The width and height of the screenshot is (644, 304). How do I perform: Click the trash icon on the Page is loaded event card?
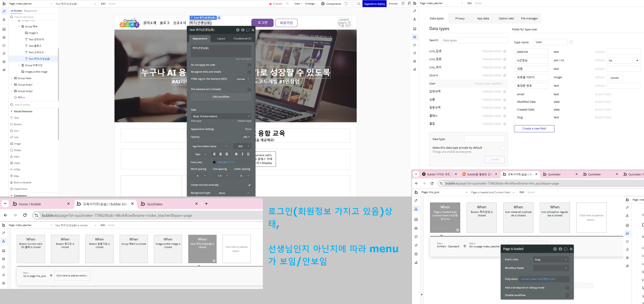(458, 230)
